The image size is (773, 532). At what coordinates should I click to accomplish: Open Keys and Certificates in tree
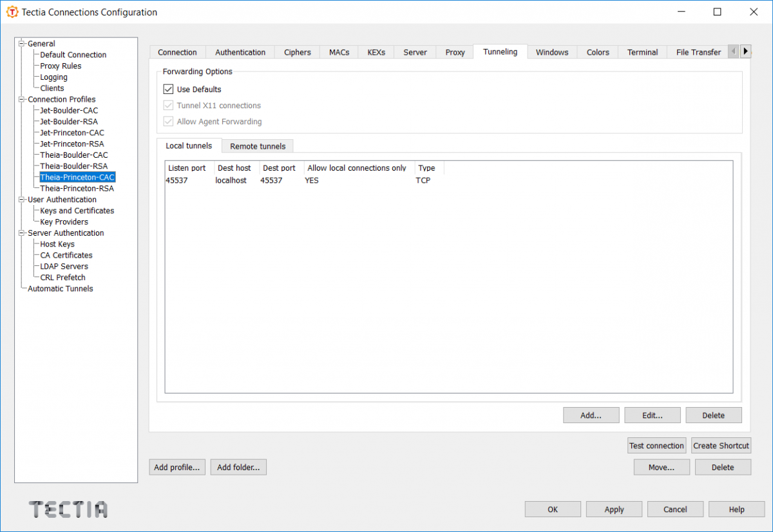coord(77,211)
